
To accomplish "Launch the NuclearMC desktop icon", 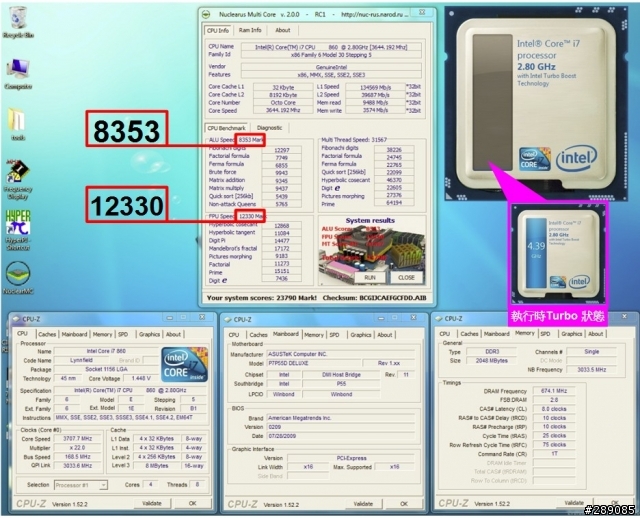I will pos(18,278).
